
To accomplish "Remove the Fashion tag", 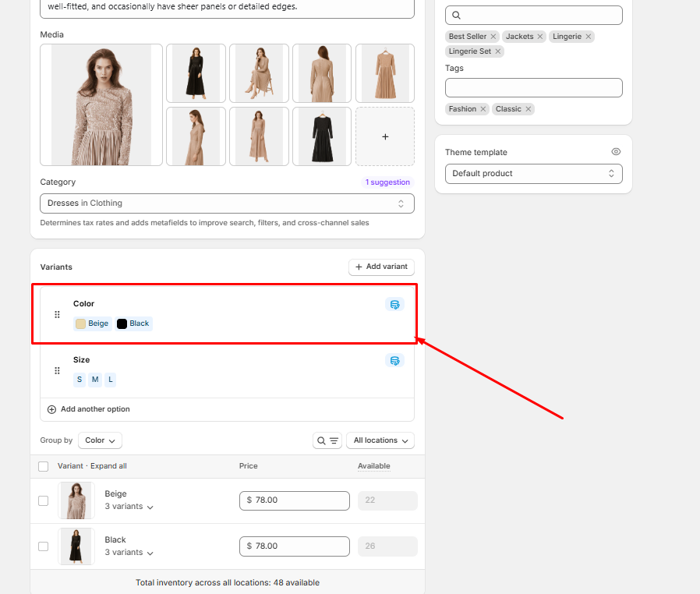I will [483, 109].
